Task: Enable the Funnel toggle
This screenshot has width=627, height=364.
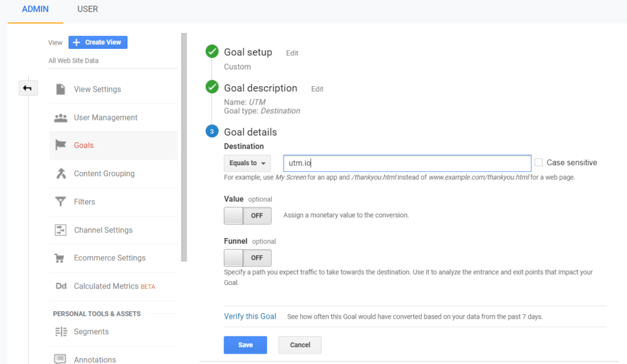Action: 247,258
